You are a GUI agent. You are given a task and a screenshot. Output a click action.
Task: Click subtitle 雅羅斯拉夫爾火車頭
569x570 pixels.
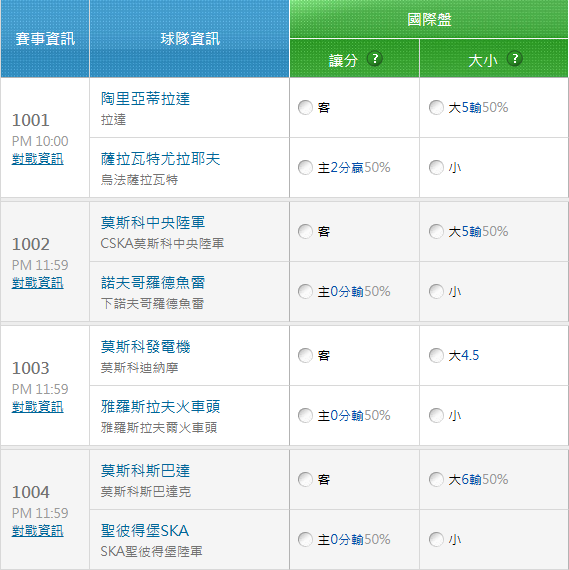tap(159, 428)
